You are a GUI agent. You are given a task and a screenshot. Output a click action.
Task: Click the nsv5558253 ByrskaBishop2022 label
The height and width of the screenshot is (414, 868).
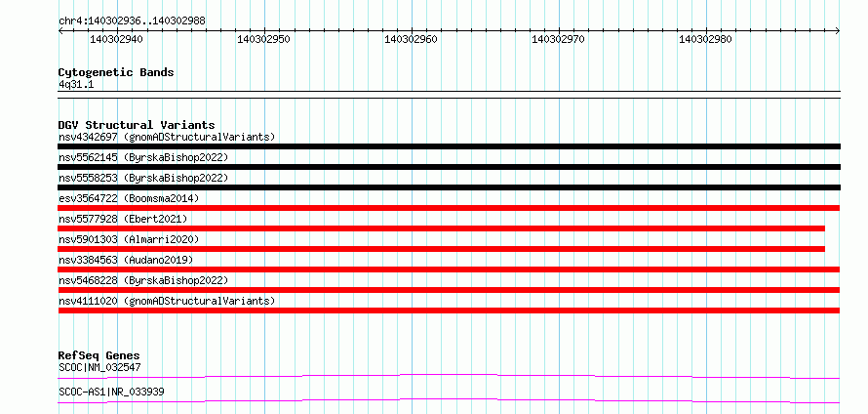tap(143, 178)
